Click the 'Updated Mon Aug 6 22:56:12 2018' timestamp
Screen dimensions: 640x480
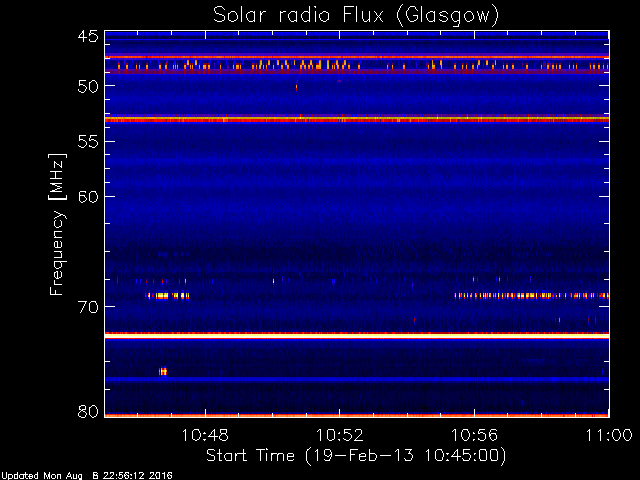tap(86, 476)
